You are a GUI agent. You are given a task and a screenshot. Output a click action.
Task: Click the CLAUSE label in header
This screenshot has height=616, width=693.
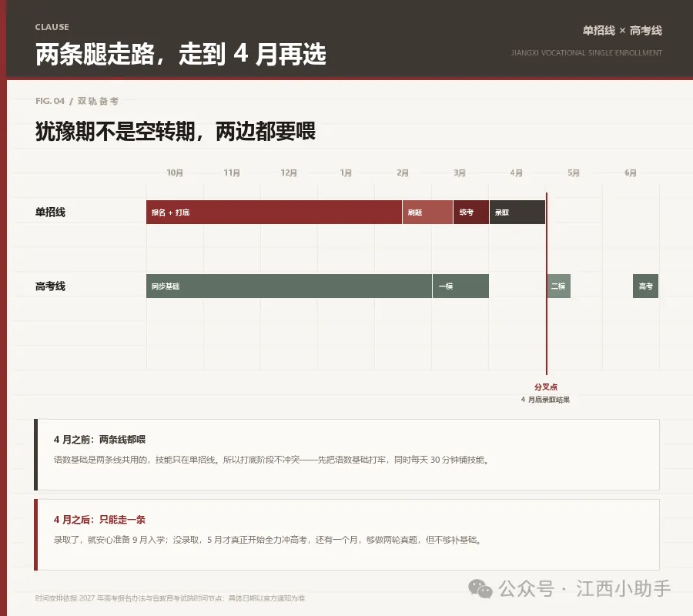click(52, 27)
